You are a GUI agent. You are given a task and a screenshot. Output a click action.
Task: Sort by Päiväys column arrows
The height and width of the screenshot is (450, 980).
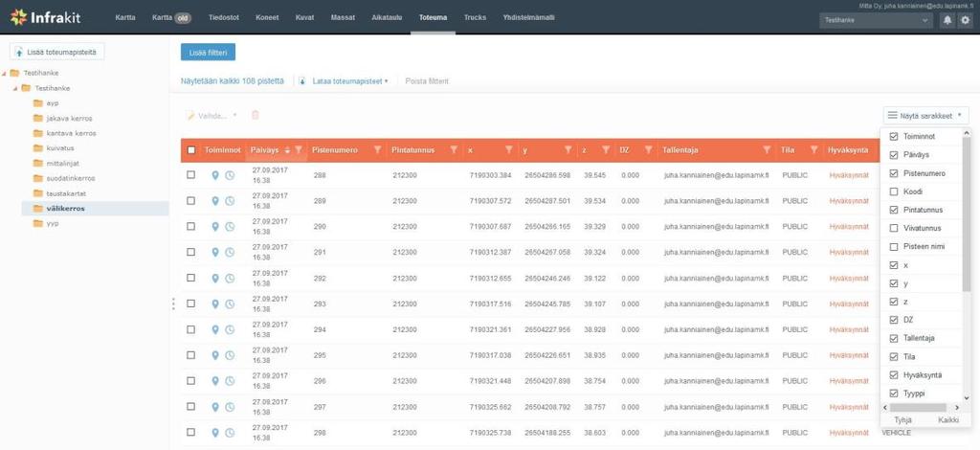pyautogui.click(x=287, y=150)
